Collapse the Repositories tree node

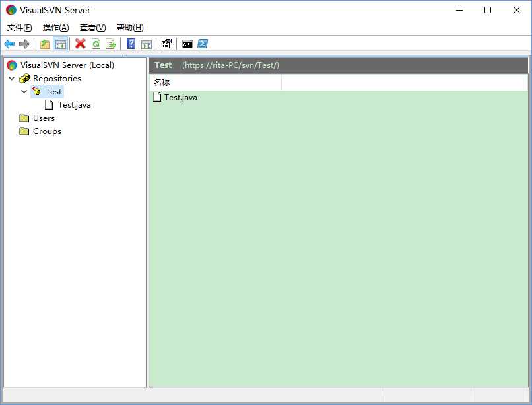coord(11,79)
